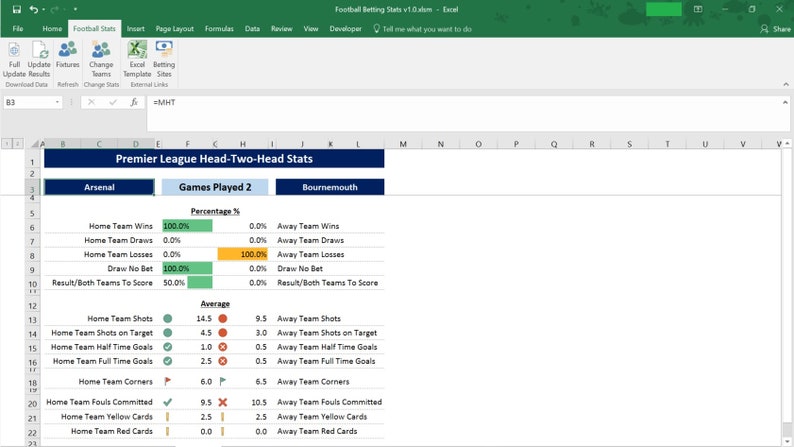Click the Share button

pos(775,29)
